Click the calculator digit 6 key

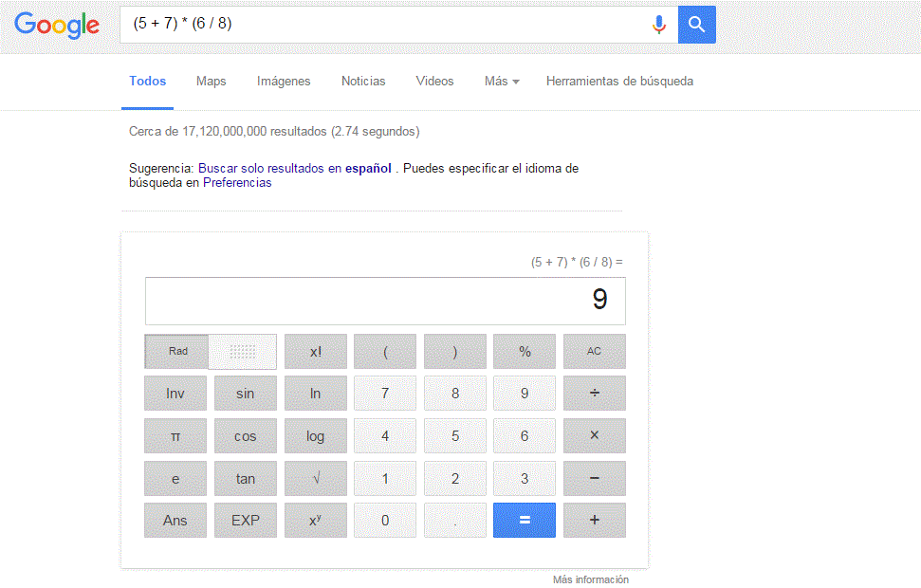[525, 436]
